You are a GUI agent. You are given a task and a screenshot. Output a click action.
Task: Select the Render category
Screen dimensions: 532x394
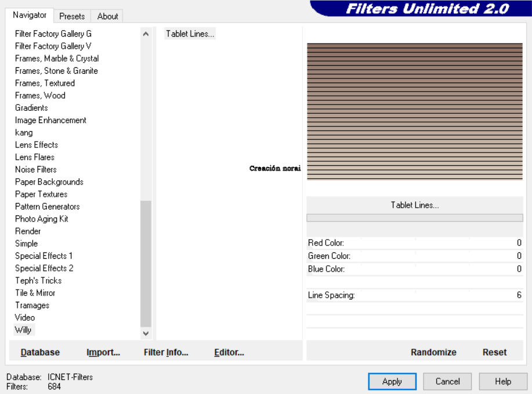click(28, 231)
